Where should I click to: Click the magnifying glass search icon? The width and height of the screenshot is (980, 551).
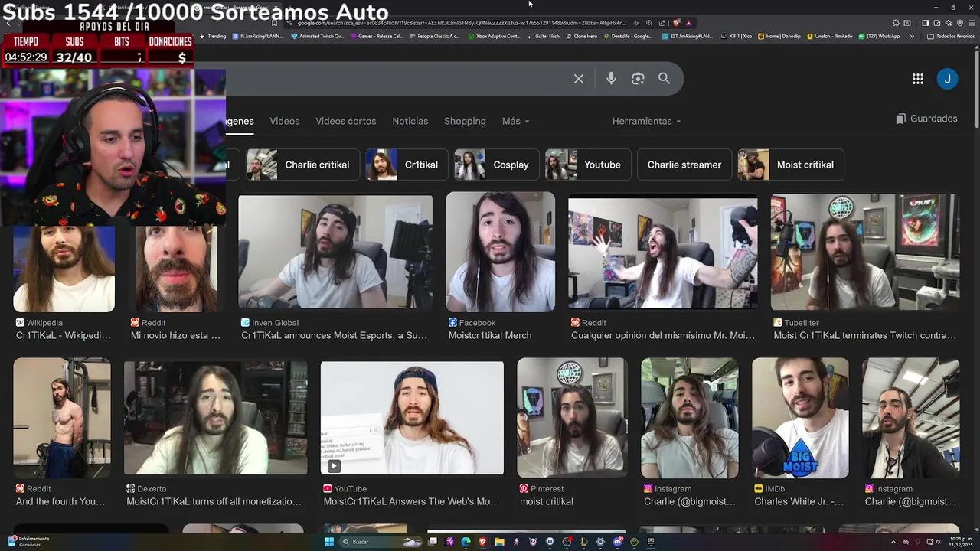[x=665, y=79]
